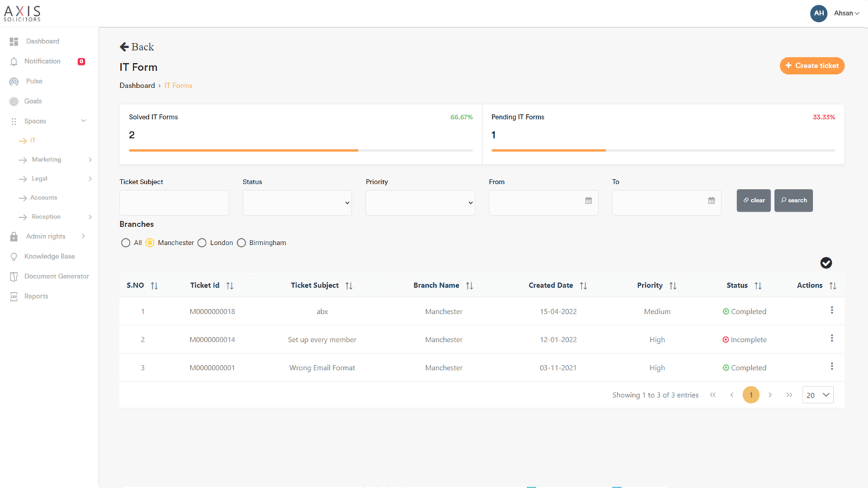Collapse the Spaces sidebar section
Image resolution: width=868 pixels, height=488 pixels.
(83, 121)
